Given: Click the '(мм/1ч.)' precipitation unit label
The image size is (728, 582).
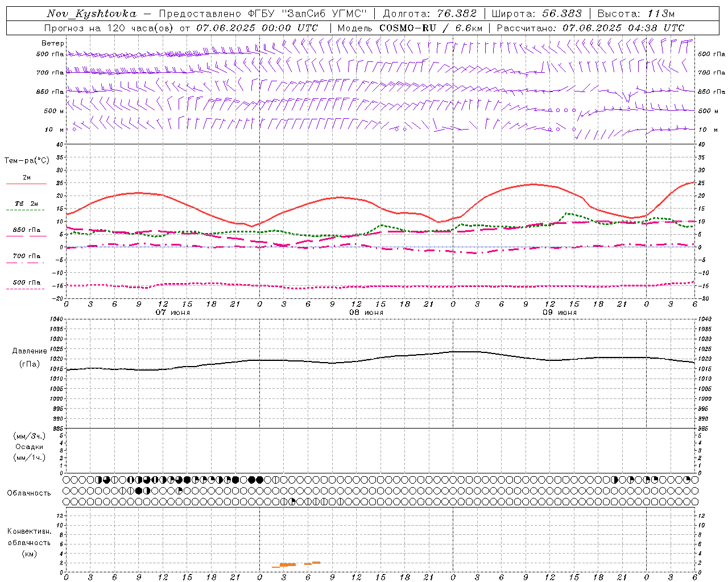Looking at the screenshot, I should [x=30, y=458].
